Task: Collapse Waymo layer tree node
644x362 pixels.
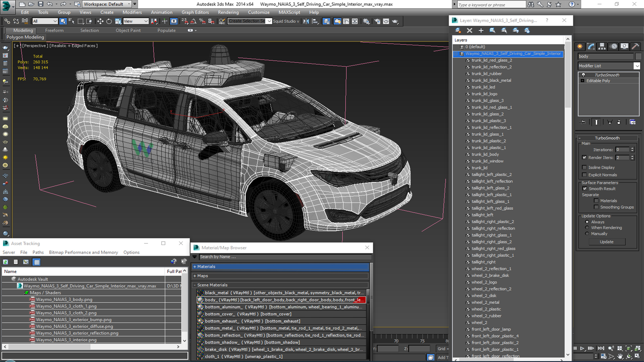Action: tap(456, 54)
